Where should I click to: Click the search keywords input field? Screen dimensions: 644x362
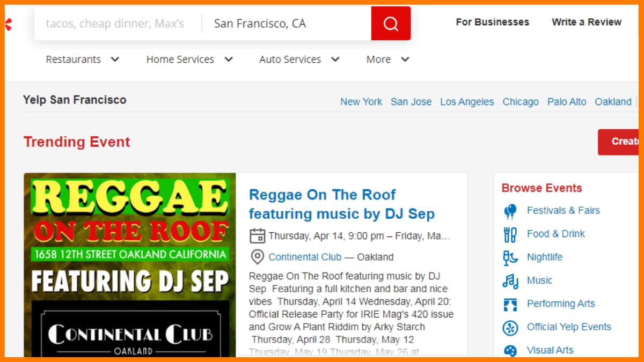pos(115,24)
